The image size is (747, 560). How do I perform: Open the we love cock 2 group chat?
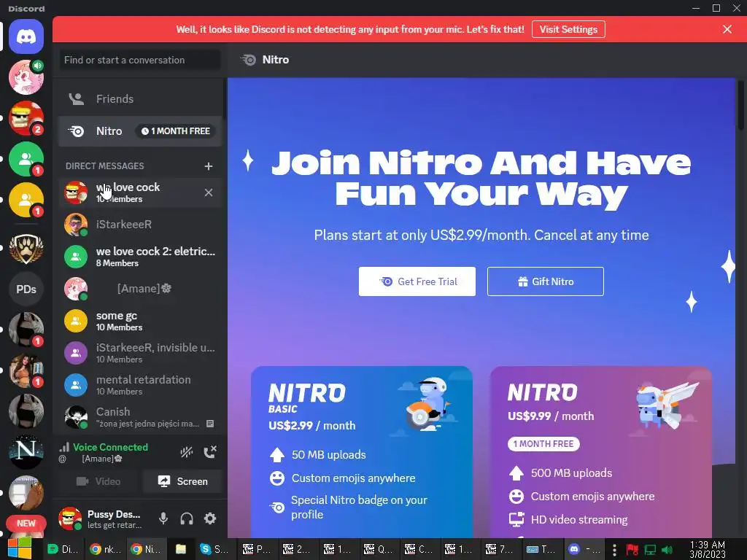[x=139, y=257]
